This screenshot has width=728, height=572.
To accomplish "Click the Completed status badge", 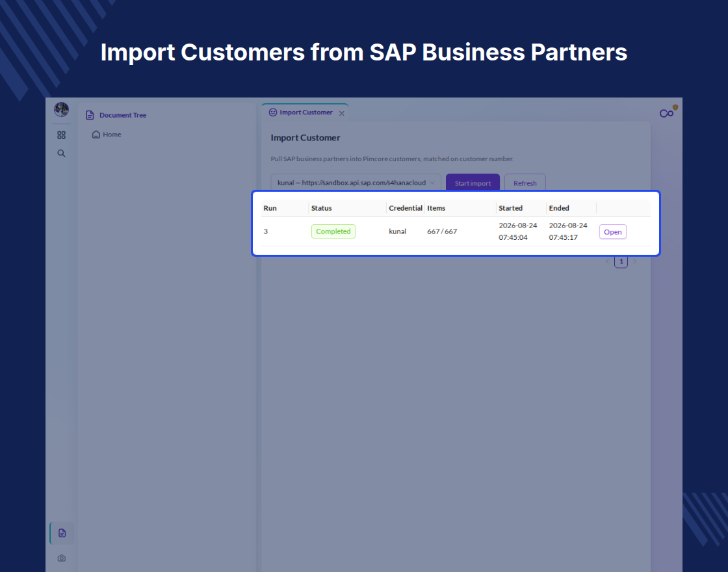I will (x=333, y=231).
